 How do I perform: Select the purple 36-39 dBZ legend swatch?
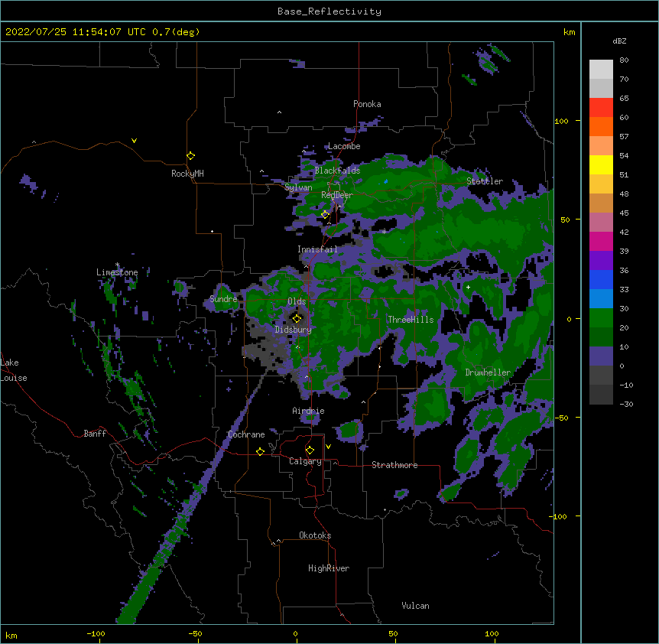click(x=601, y=261)
